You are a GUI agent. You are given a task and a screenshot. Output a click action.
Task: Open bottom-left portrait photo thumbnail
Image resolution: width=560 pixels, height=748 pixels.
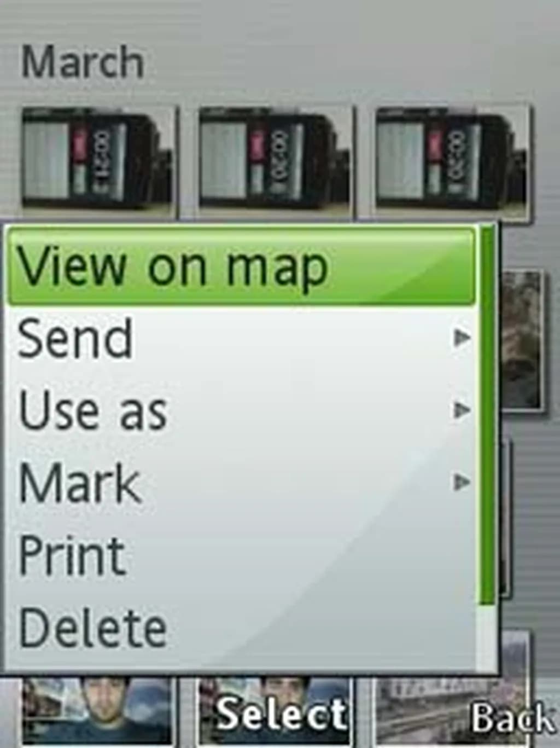tap(97, 711)
